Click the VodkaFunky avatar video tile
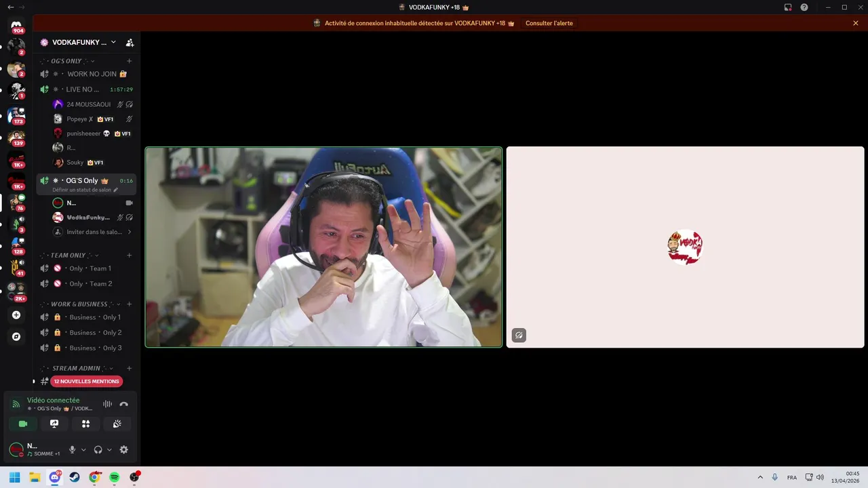Image resolution: width=868 pixels, height=488 pixels. [685, 247]
